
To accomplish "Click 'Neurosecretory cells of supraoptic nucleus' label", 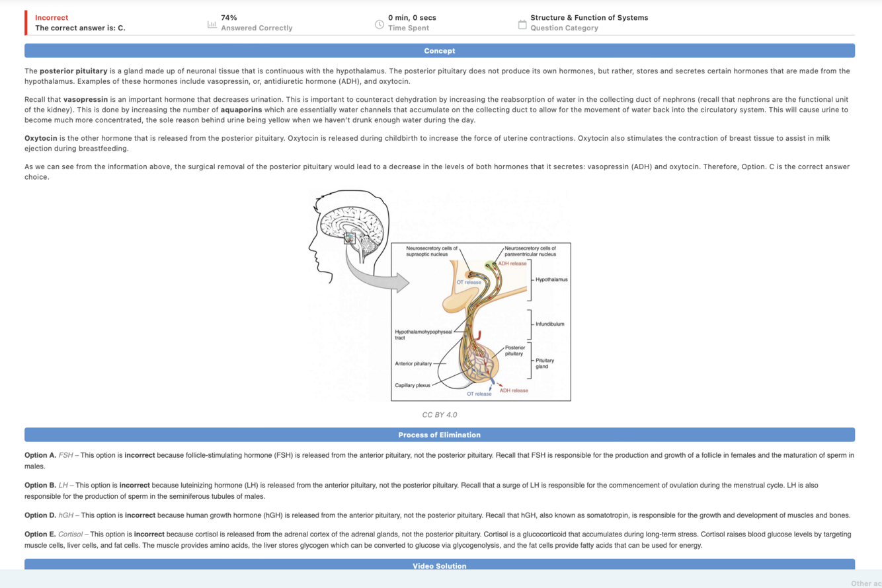I will click(x=432, y=251).
